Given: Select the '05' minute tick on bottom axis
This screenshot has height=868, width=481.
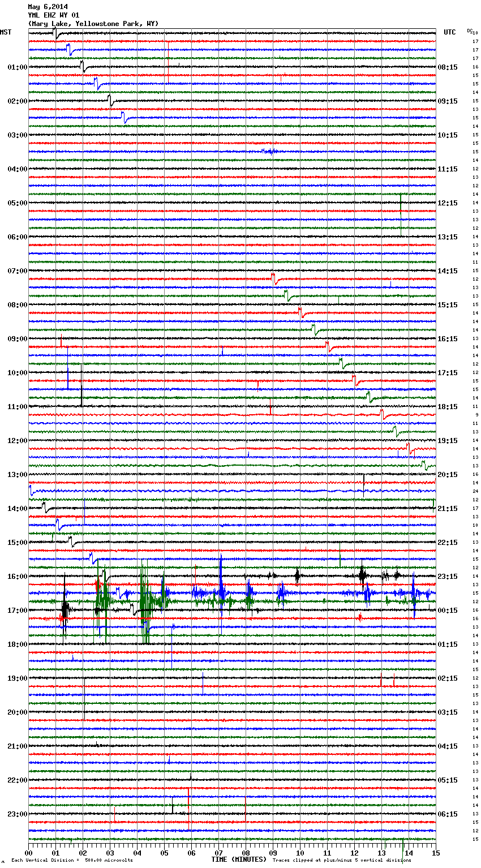Looking at the screenshot, I should [x=164, y=853].
